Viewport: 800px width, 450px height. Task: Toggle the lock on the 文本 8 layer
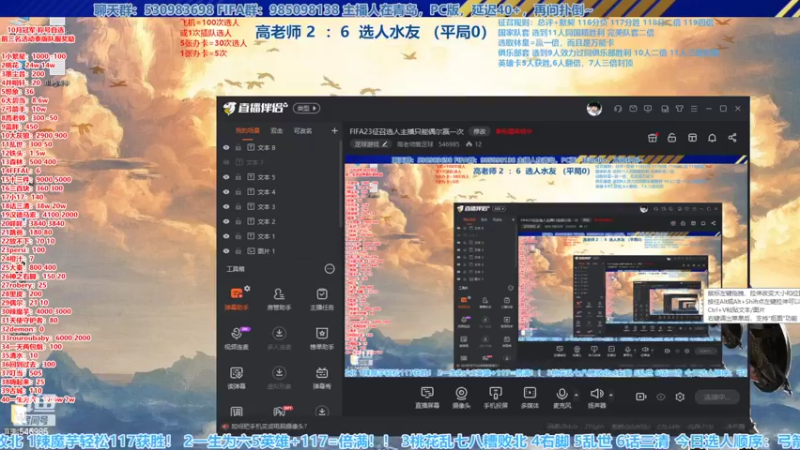(x=238, y=147)
